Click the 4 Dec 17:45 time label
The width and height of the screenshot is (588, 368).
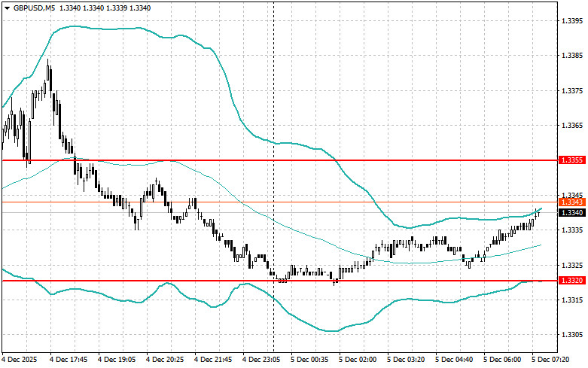(x=69, y=360)
